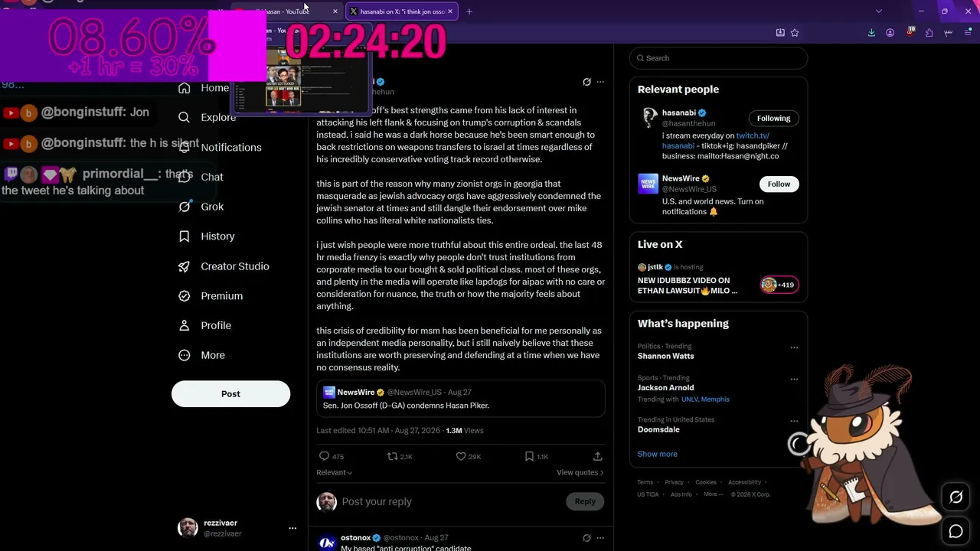Click the Reply button
This screenshot has width=980, height=551.
tap(585, 501)
